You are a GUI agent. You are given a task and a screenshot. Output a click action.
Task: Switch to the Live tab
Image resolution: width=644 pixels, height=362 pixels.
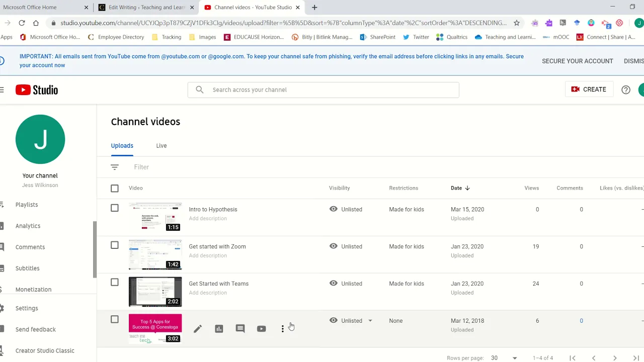click(162, 146)
